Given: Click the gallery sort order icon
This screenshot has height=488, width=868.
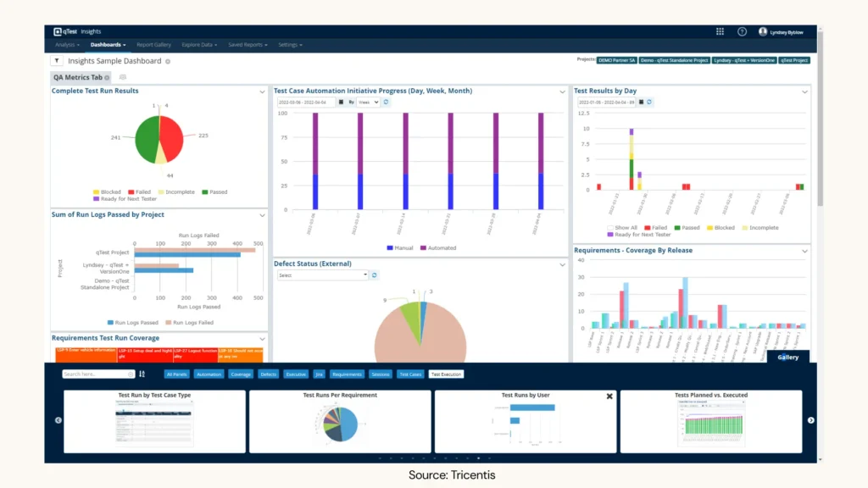Looking at the screenshot, I should tap(142, 374).
